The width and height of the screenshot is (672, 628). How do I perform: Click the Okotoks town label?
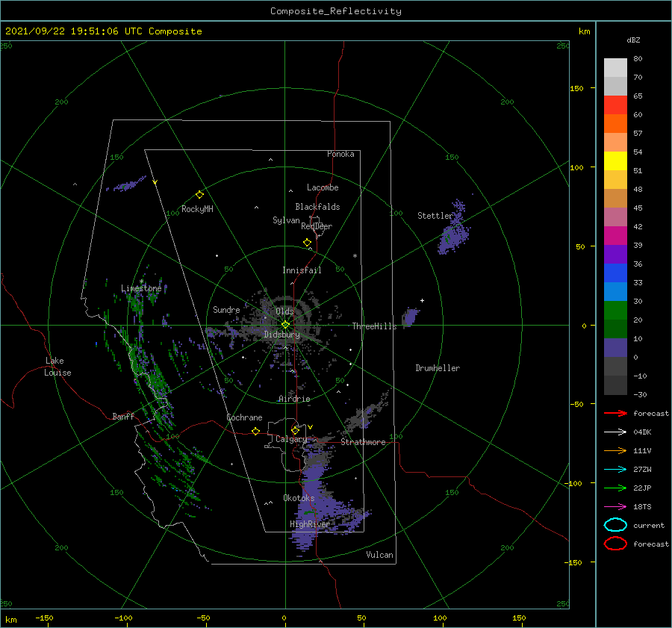299,498
